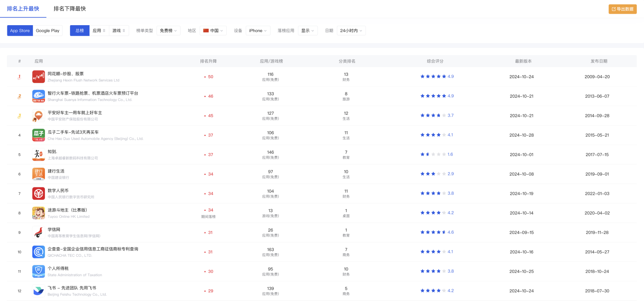Click the rank 3 medal badge
The height and width of the screenshot is (301, 644).
coord(19,116)
